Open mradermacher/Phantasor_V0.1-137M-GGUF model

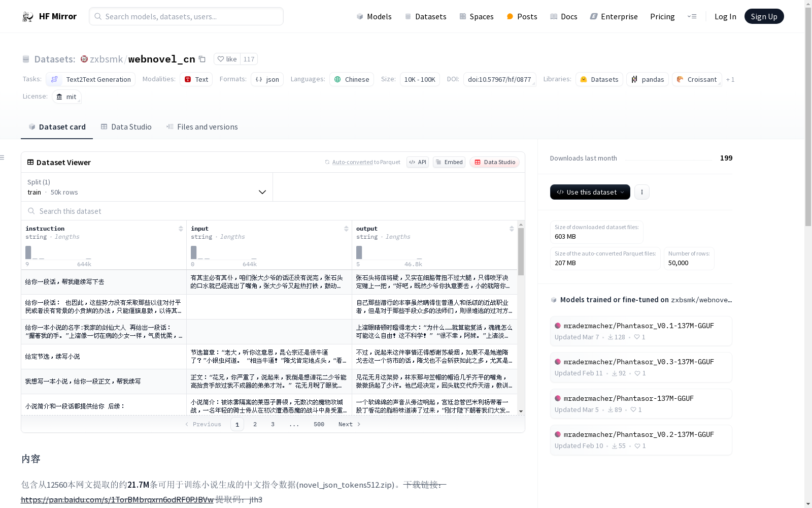(641, 331)
